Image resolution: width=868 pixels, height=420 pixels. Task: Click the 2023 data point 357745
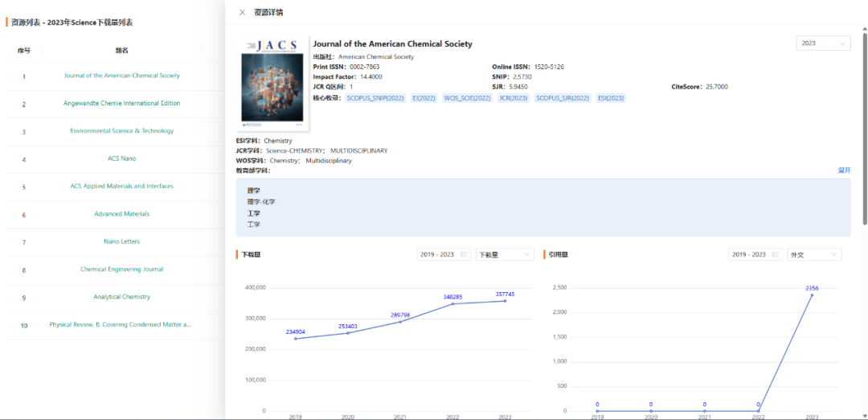pyautogui.click(x=506, y=300)
